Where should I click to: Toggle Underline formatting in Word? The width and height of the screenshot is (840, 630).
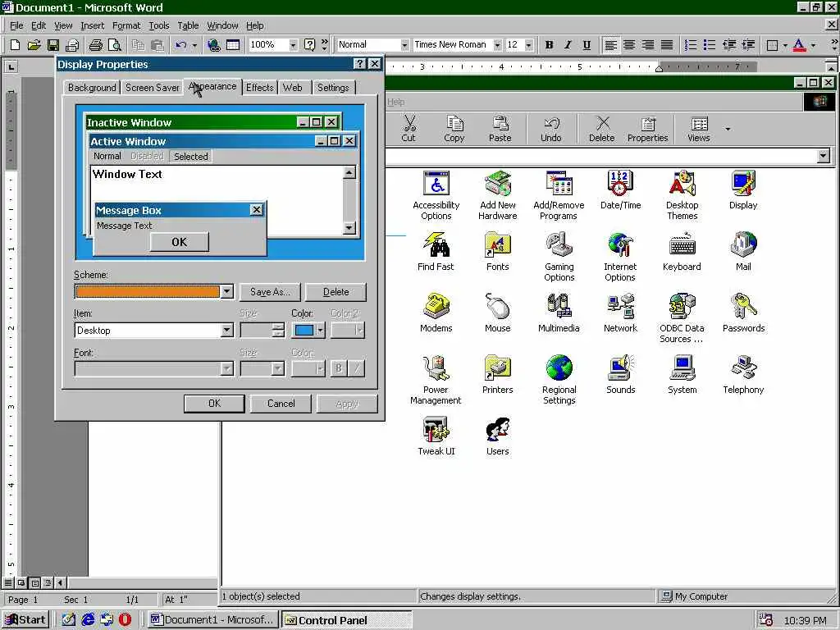[587, 45]
